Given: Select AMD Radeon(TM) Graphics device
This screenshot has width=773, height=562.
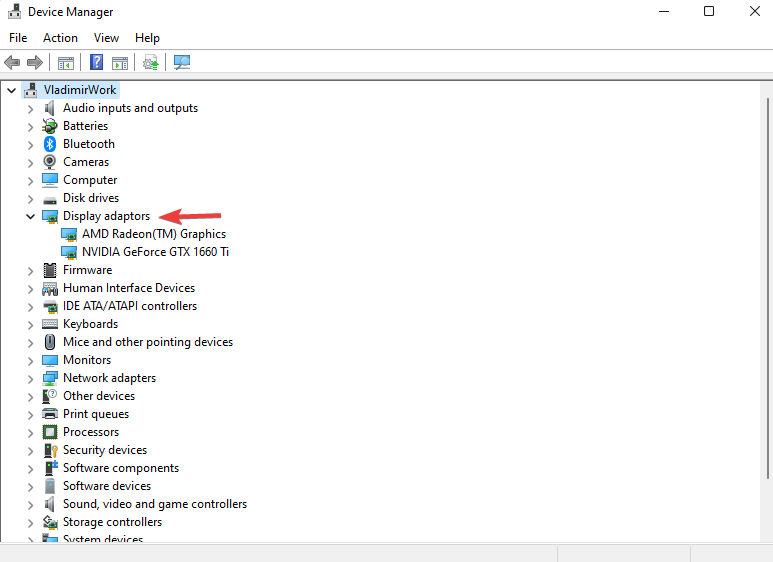Looking at the screenshot, I should 154,234.
